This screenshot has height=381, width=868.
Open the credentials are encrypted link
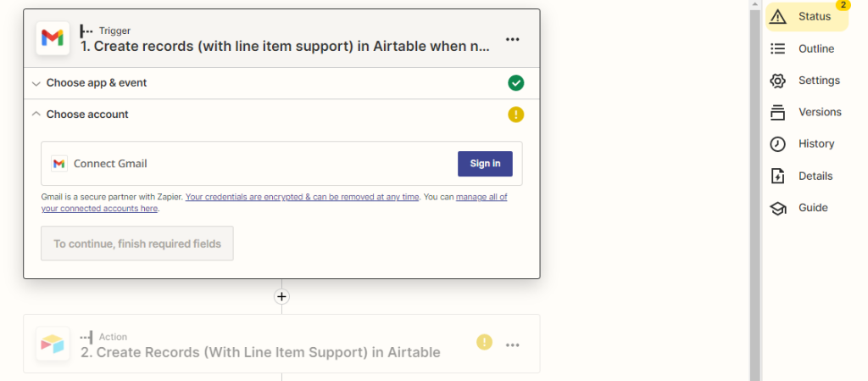coord(303,197)
